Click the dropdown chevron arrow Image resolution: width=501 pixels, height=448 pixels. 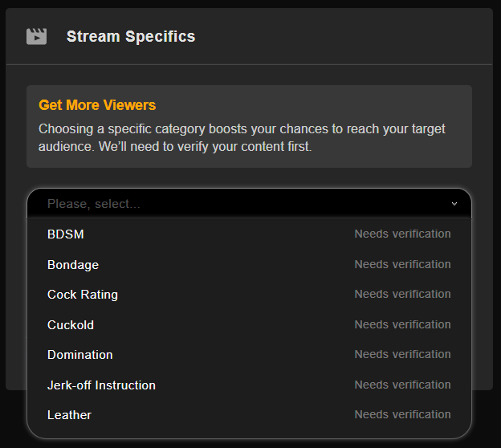[454, 204]
